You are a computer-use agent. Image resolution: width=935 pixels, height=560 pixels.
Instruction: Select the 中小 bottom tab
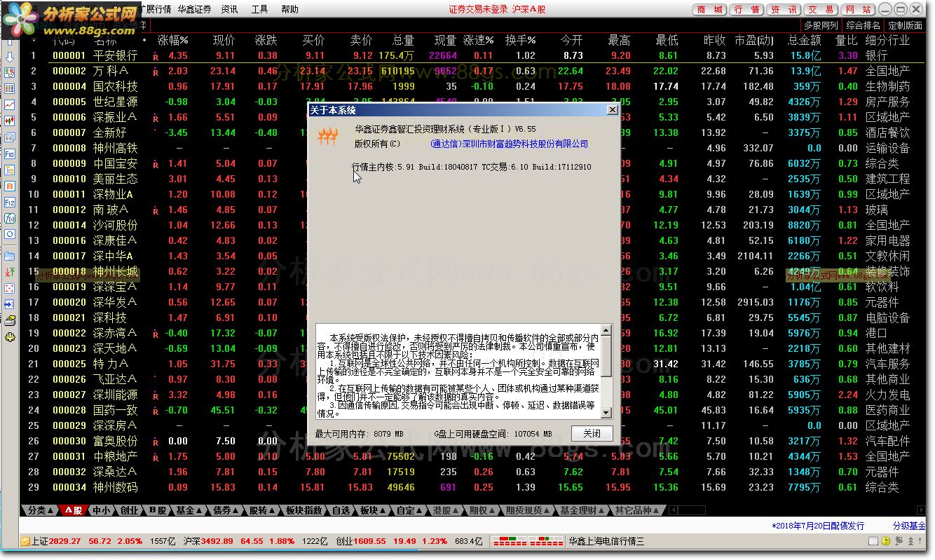coord(102,510)
